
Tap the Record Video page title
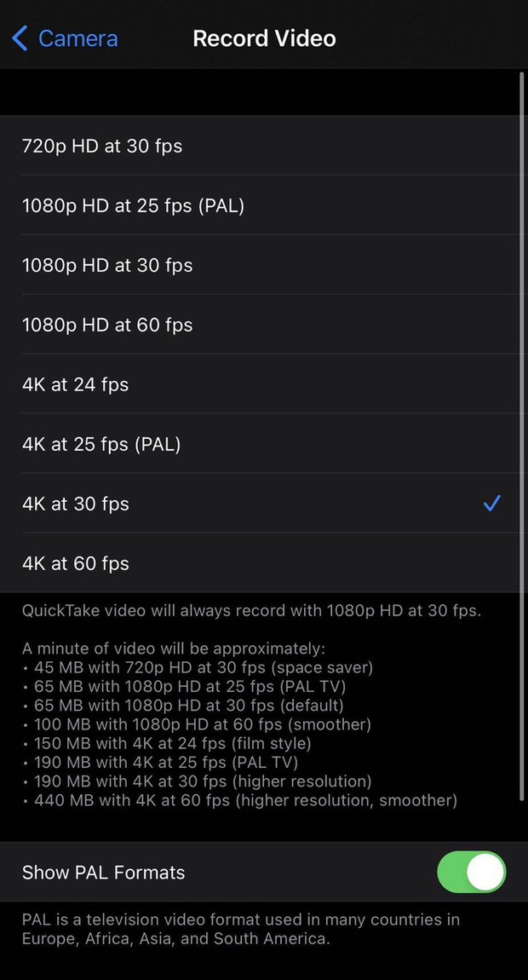pyautogui.click(x=264, y=38)
